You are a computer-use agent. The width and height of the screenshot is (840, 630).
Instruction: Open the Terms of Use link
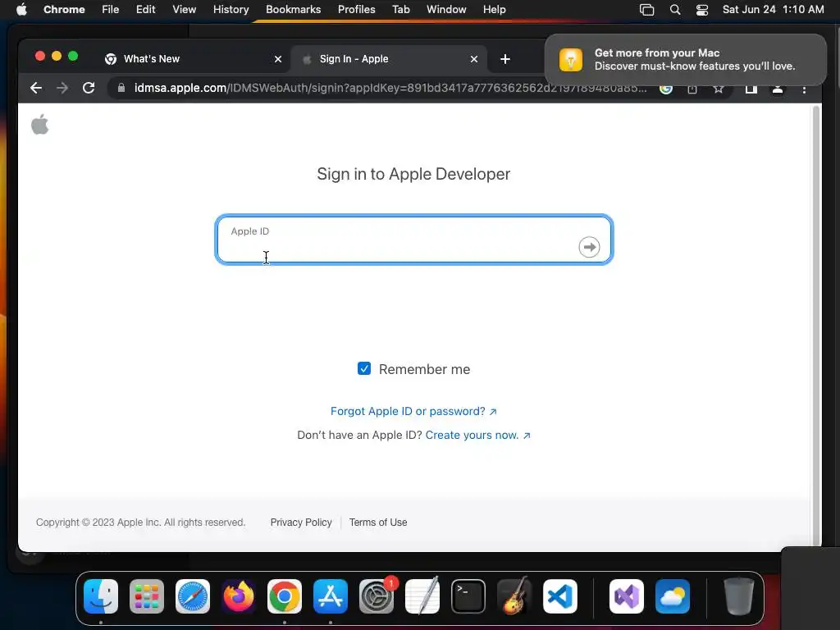[378, 523]
